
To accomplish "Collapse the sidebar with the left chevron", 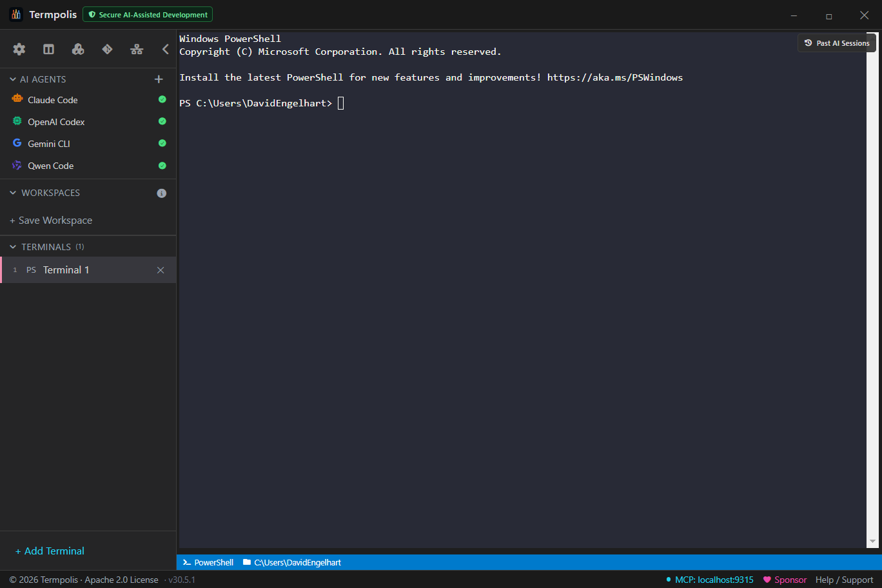I will (166, 49).
